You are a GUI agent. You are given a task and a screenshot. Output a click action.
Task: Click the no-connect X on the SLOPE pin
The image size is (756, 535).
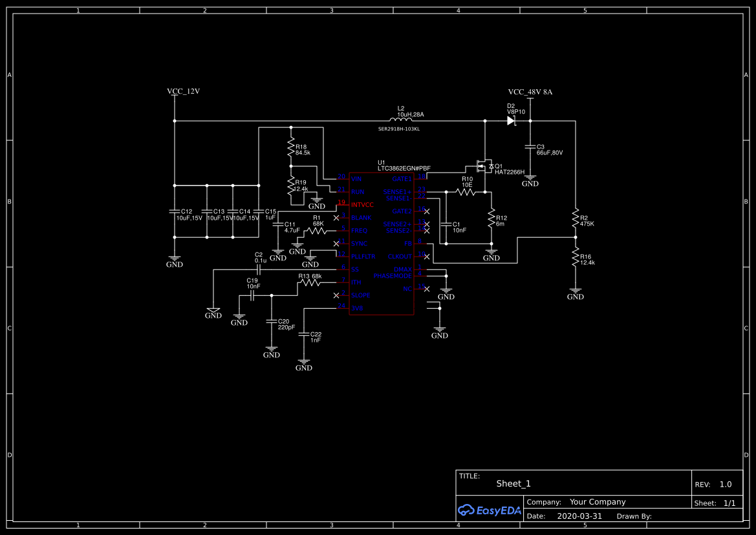coord(336,295)
